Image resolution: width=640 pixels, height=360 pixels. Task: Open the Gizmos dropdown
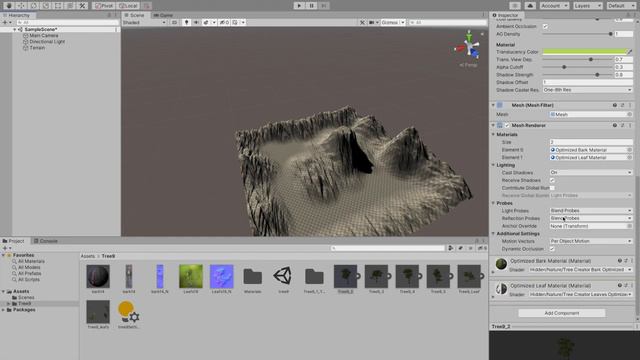(393, 22)
